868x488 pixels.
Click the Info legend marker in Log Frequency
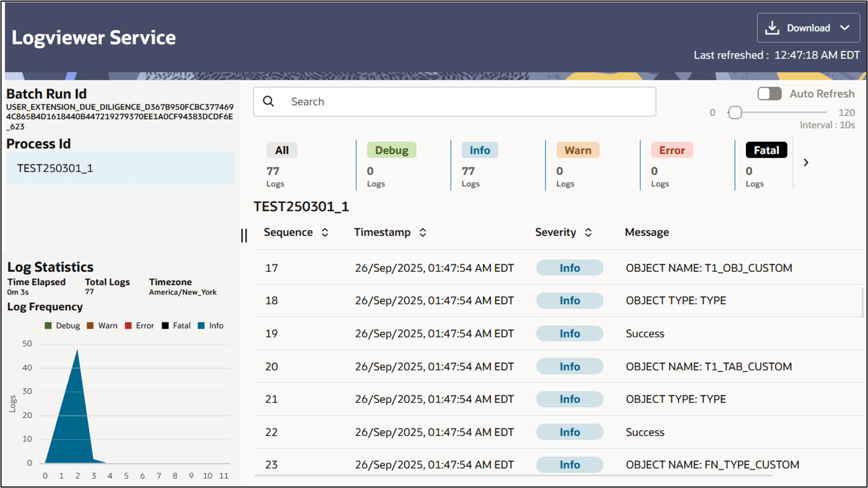coord(201,325)
